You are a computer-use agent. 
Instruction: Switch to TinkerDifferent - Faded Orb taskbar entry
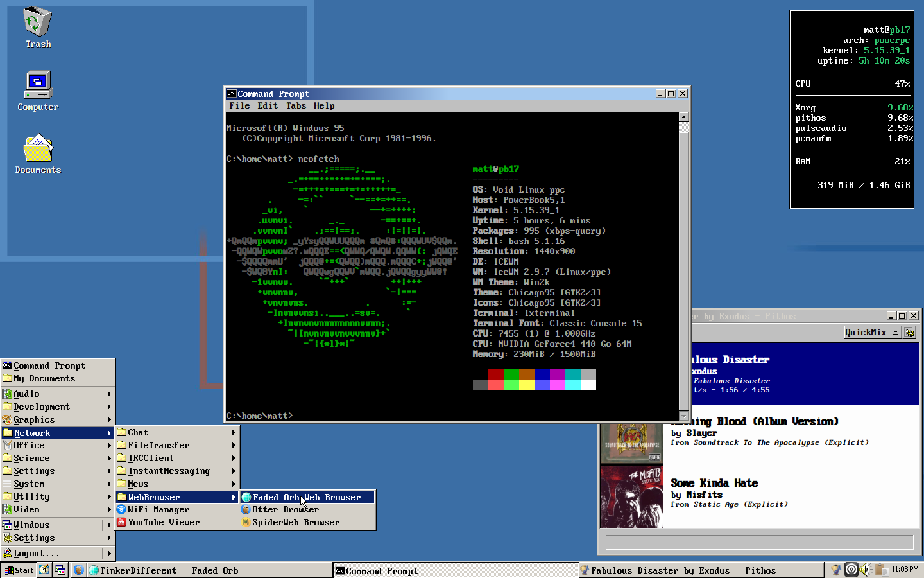pos(209,570)
